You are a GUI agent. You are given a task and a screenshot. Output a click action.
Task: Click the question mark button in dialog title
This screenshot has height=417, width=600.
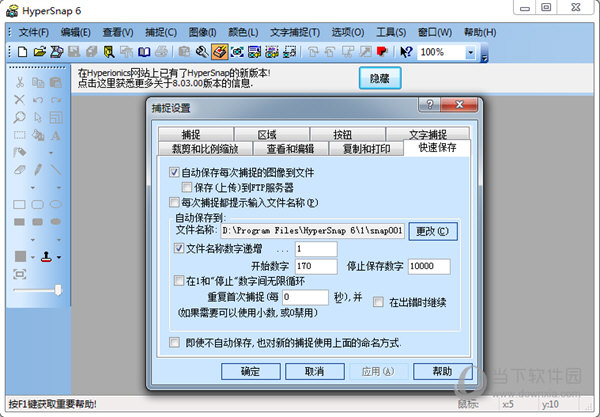pyautogui.click(x=429, y=104)
